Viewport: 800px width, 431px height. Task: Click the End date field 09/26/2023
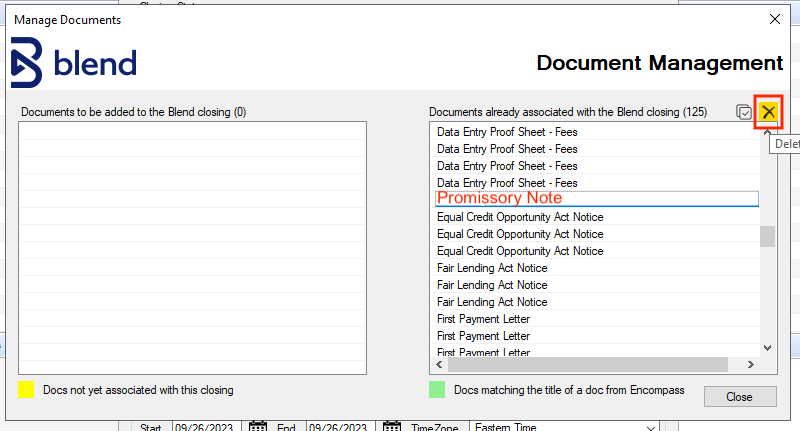[338, 426]
